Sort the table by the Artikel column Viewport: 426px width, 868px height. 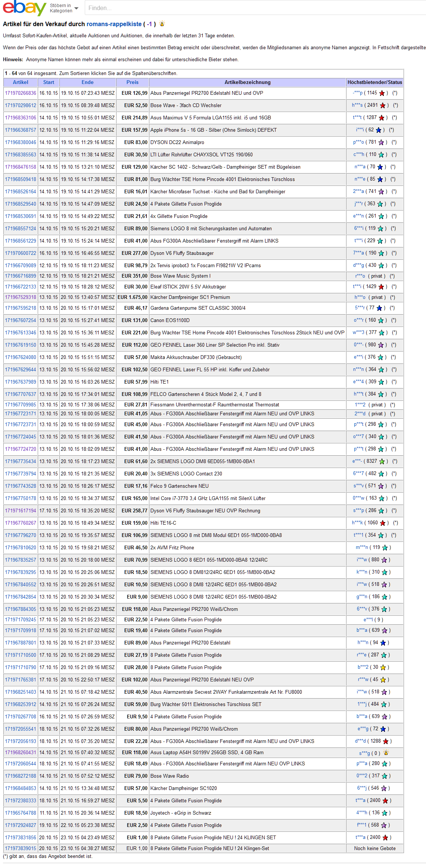coord(21,82)
